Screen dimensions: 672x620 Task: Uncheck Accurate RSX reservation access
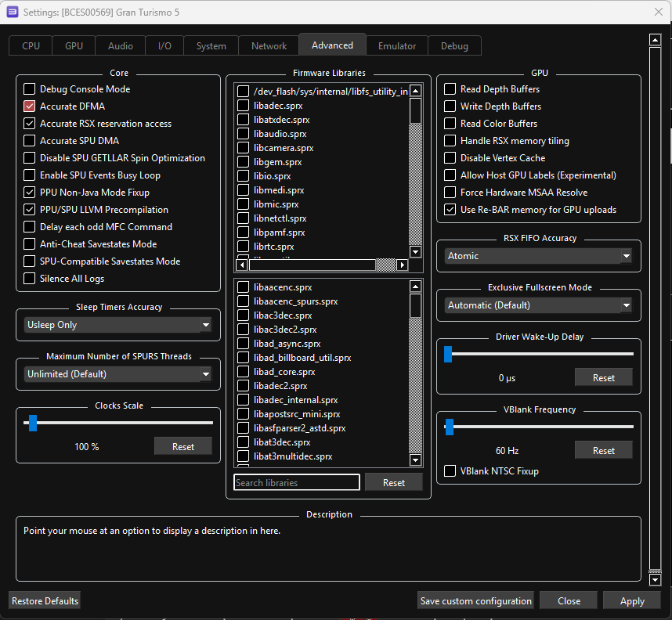(x=30, y=124)
